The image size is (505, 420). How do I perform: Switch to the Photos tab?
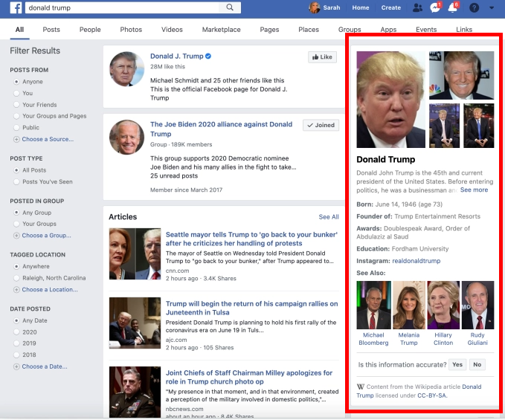pyautogui.click(x=131, y=30)
